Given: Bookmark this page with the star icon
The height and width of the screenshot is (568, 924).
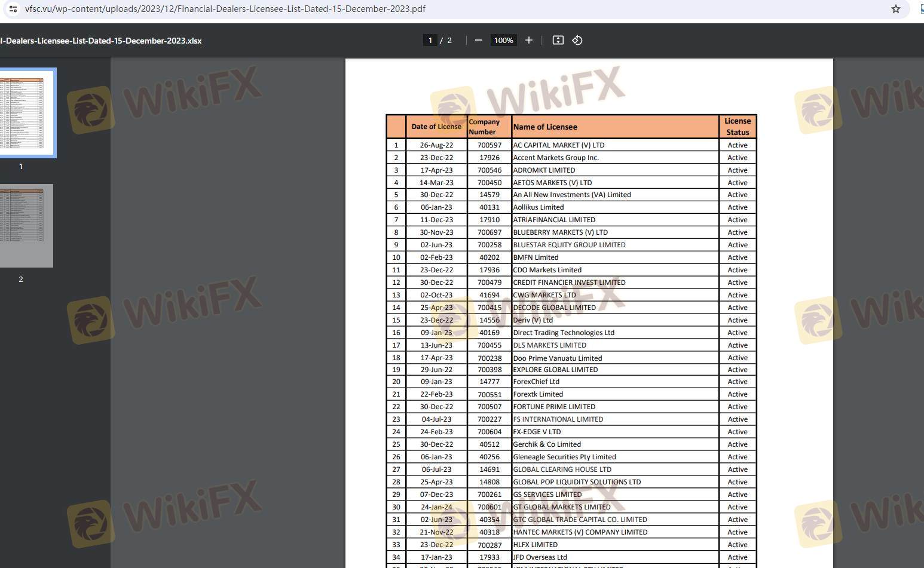Looking at the screenshot, I should point(895,9).
